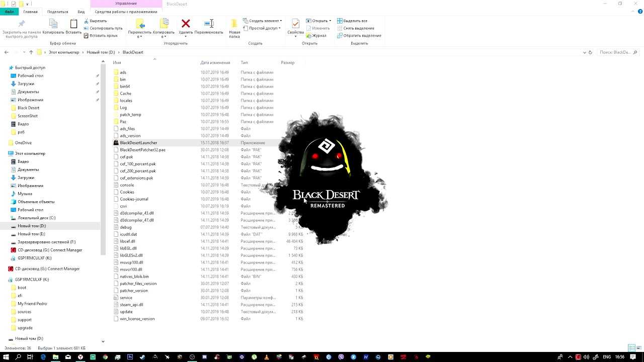
Task: Open Средства работы с приложениями tab
Action: (x=126, y=12)
